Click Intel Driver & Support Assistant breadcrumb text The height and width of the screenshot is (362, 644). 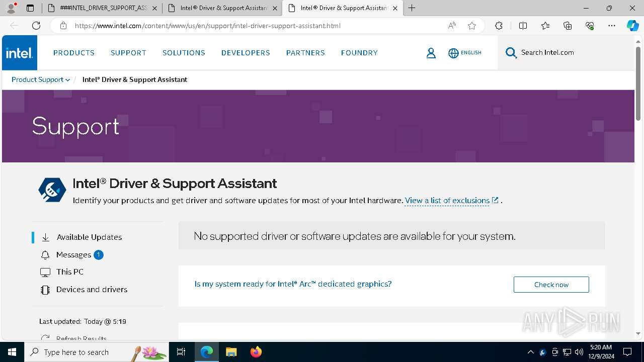pos(135,79)
